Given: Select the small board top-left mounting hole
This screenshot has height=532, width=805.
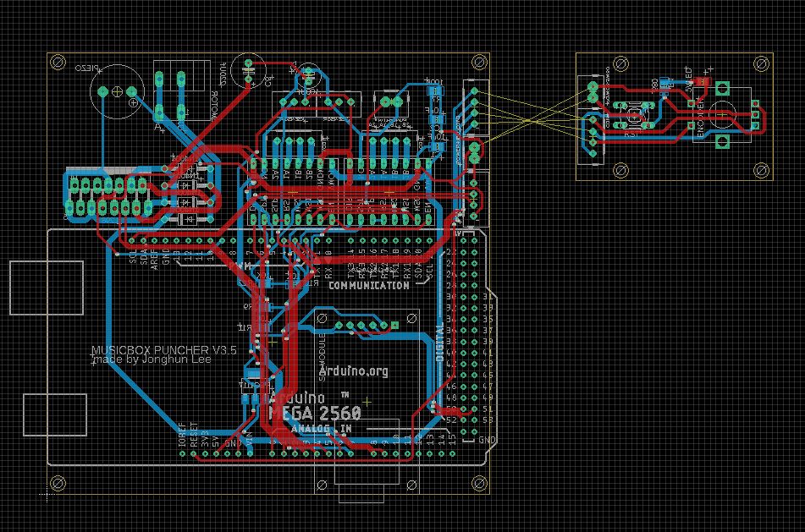Looking at the screenshot, I should click(621, 64).
